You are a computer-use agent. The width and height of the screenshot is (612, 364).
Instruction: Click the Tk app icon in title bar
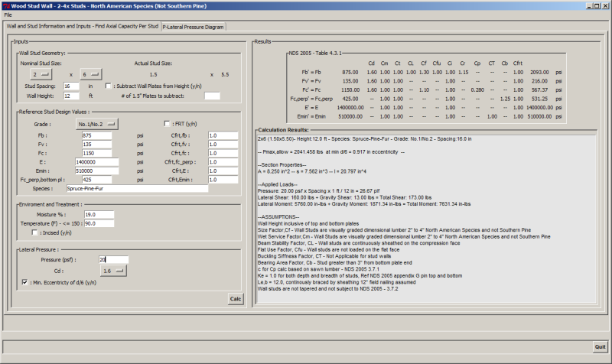click(x=6, y=6)
